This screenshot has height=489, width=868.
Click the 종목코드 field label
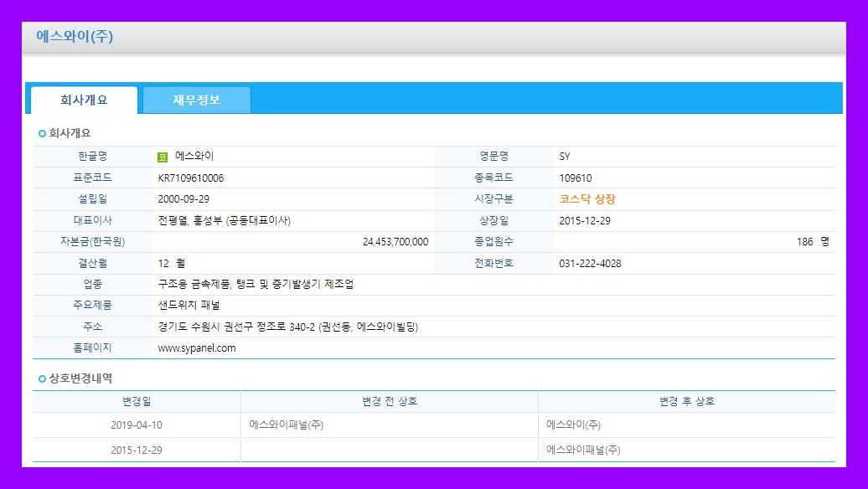(x=493, y=178)
